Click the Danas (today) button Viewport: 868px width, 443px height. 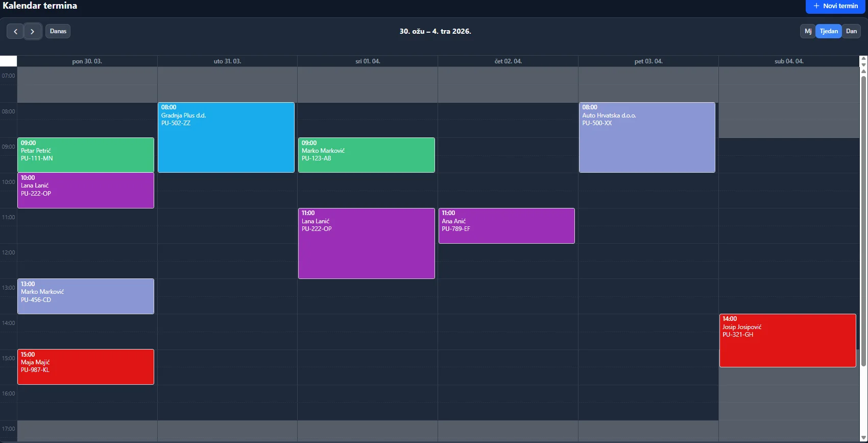point(58,31)
